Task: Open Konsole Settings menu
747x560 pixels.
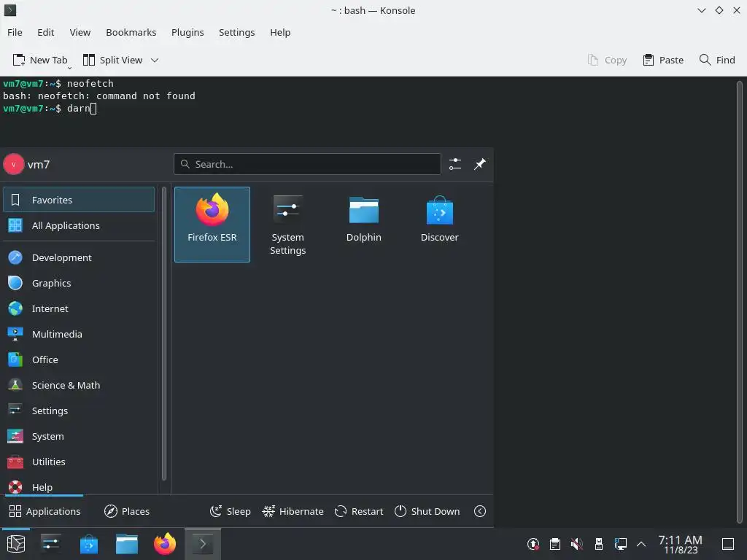Action: (237, 32)
